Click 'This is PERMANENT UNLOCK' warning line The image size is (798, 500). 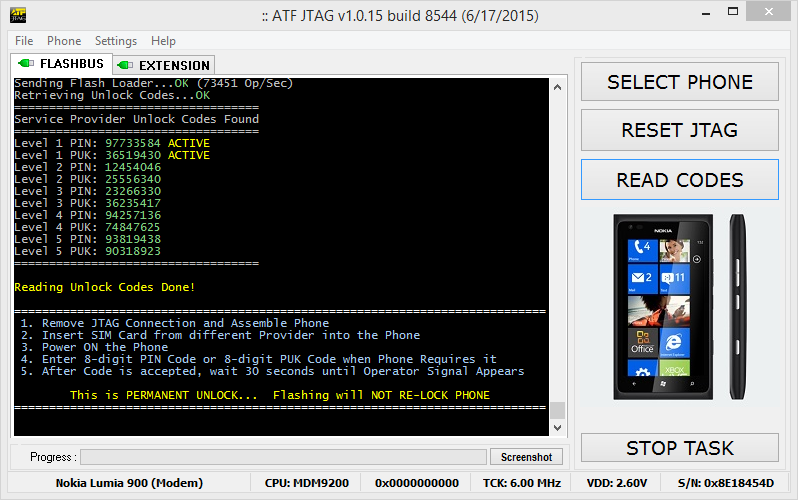click(279, 395)
